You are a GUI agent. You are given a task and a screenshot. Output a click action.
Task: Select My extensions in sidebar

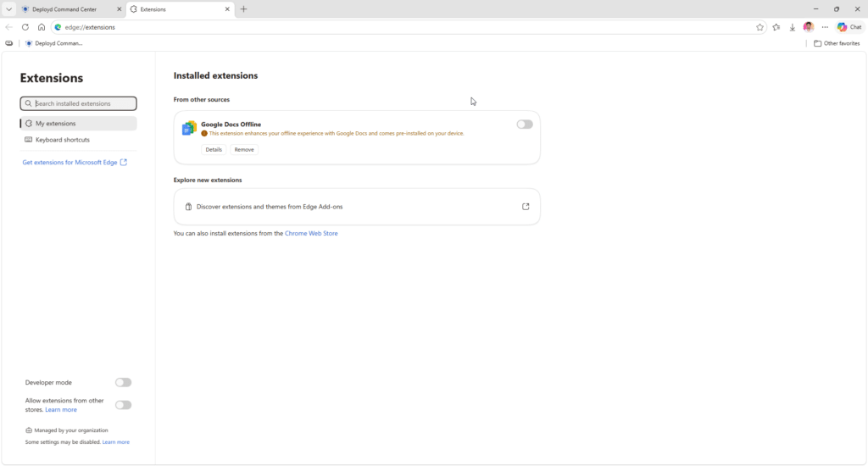79,124
